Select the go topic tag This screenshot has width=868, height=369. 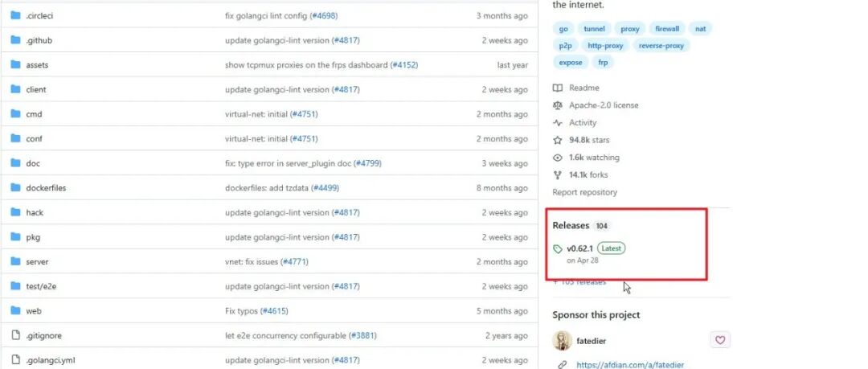click(x=563, y=28)
